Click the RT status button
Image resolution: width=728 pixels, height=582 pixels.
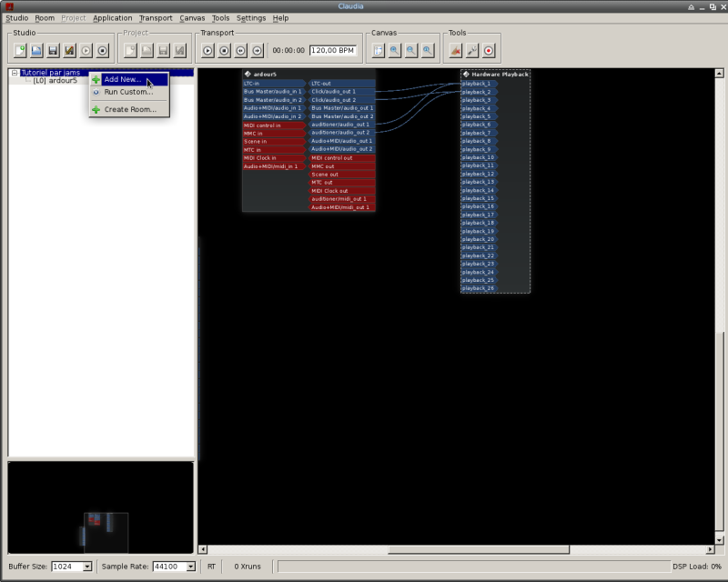[x=211, y=567]
